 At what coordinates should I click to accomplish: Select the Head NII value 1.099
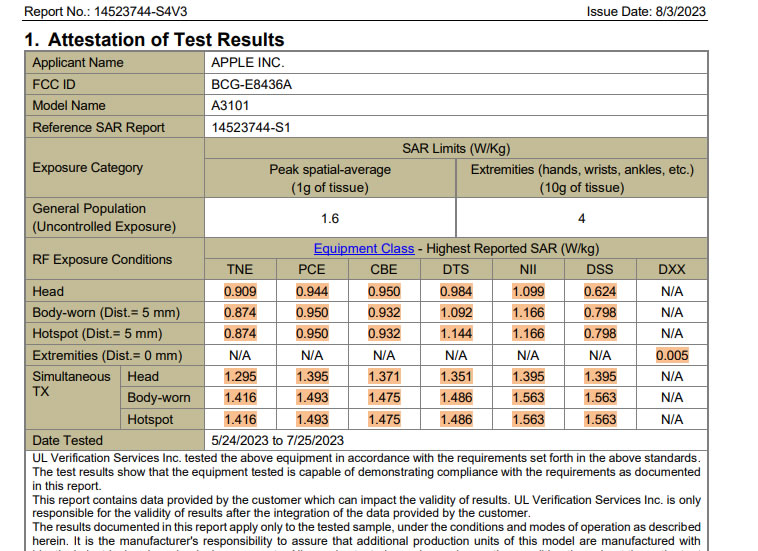click(x=528, y=292)
